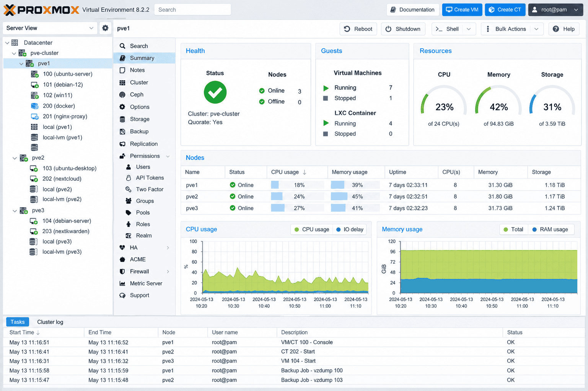Click the ACME certificate icon

[x=122, y=260]
